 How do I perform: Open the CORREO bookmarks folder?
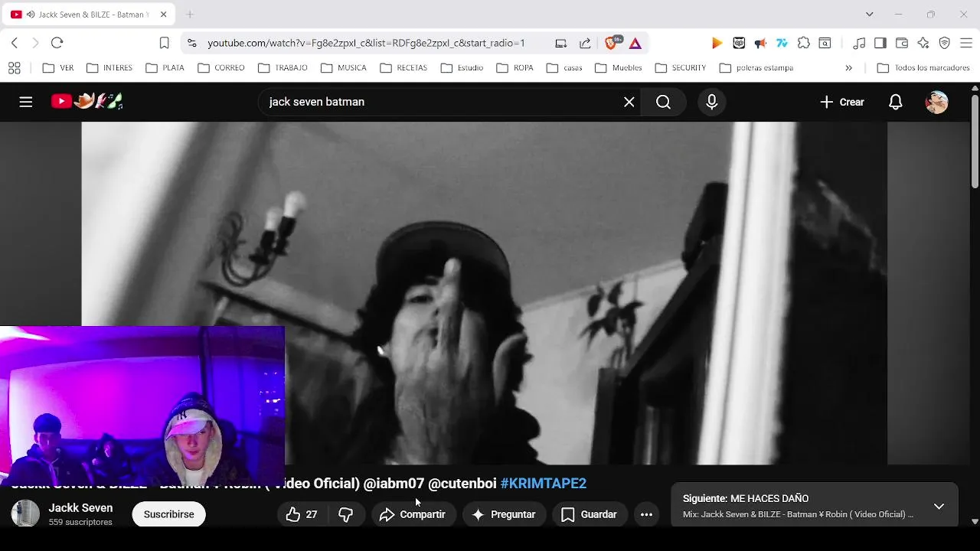(221, 67)
